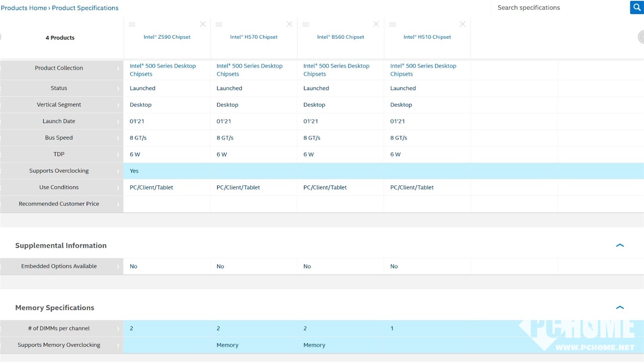Click reorder handle icon above B560 Chipset
This screenshot has width=644, height=362.
(x=306, y=25)
